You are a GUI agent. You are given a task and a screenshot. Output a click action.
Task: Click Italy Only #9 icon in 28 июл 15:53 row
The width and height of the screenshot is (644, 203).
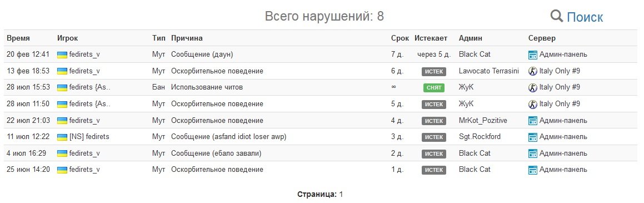pos(533,87)
